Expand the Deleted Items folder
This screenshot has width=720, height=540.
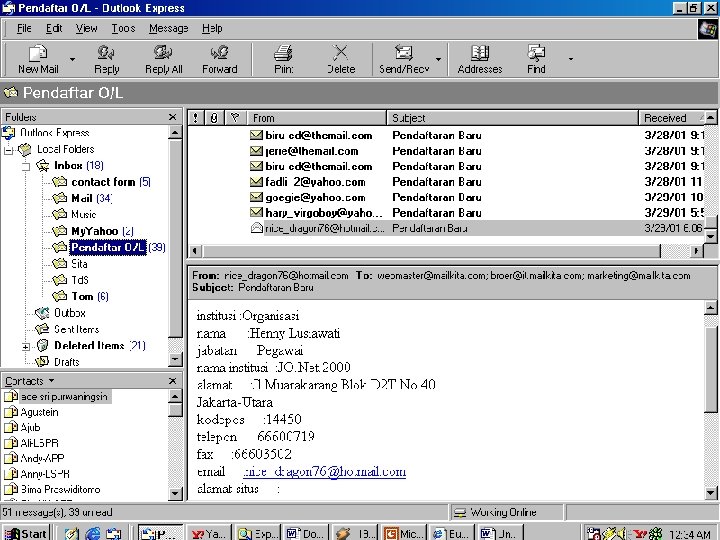[x=26, y=346]
